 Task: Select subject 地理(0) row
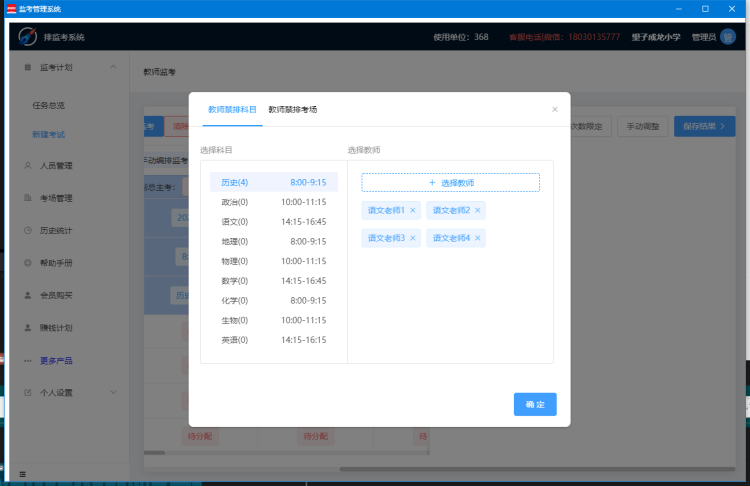click(274, 242)
